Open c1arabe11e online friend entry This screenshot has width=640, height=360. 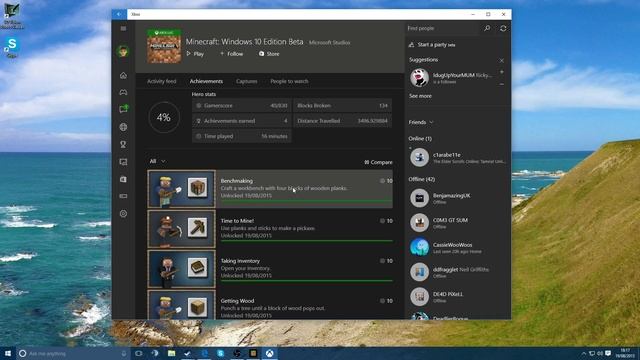click(x=457, y=158)
